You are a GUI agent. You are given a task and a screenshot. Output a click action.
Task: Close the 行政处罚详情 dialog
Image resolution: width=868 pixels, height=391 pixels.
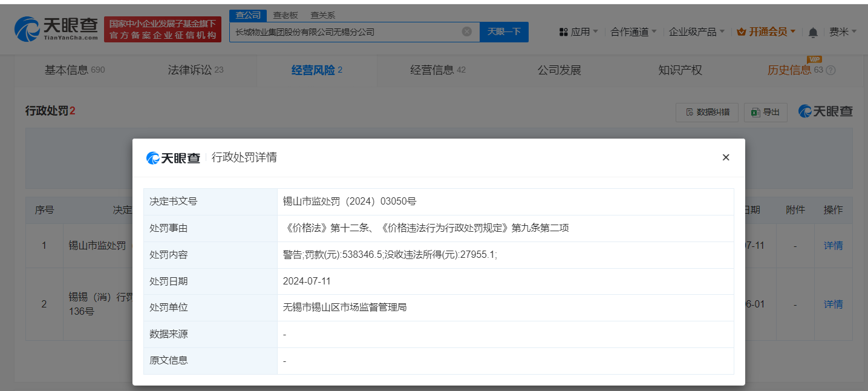click(726, 157)
